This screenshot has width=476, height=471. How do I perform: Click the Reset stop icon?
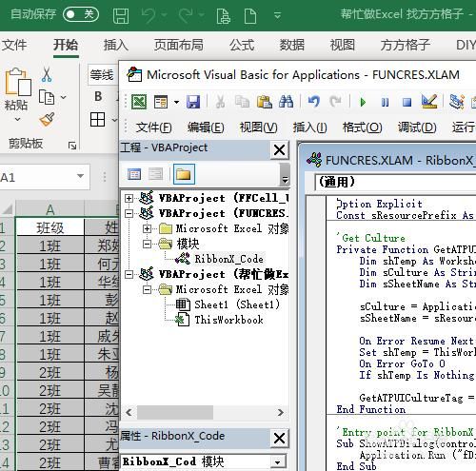(407, 102)
